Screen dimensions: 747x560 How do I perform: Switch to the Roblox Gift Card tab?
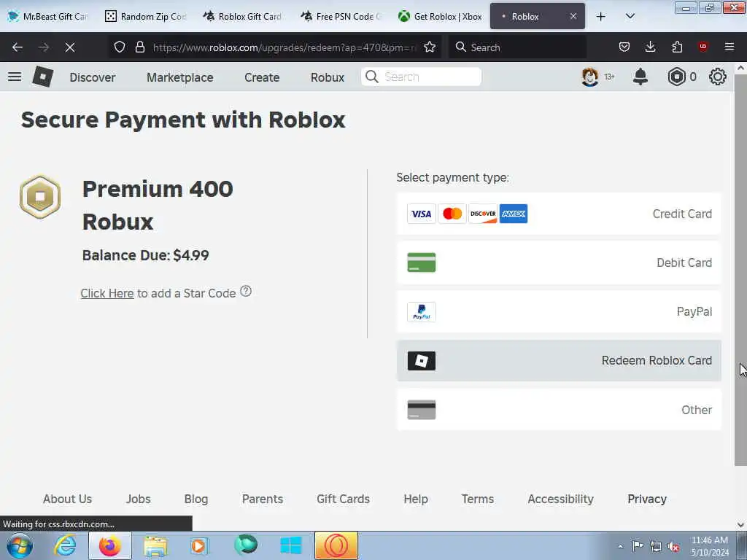click(243, 16)
